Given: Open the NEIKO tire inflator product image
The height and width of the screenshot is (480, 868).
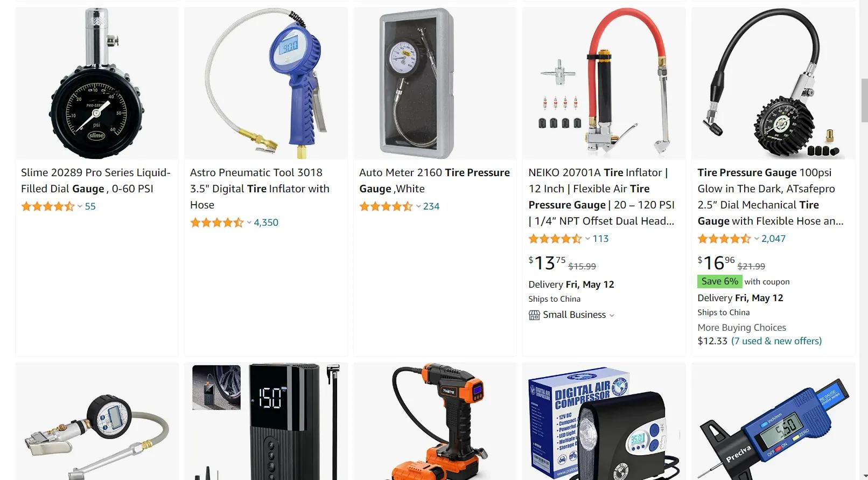Looking at the screenshot, I should click(x=604, y=84).
